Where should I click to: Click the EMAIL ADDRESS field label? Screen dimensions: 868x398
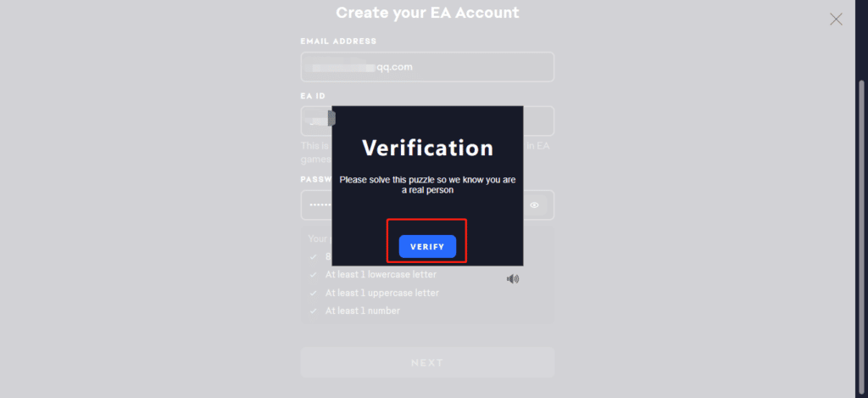tap(339, 41)
